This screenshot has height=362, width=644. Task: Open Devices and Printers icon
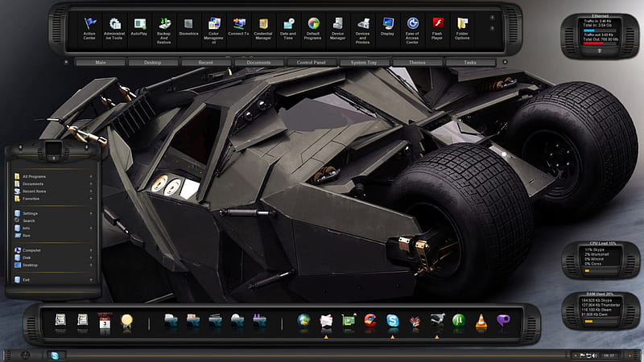(x=363, y=31)
